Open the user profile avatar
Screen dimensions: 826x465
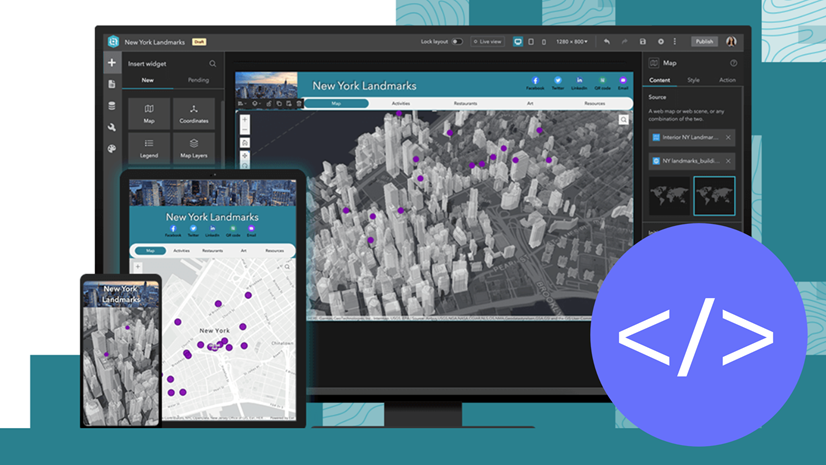pos(731,42)
